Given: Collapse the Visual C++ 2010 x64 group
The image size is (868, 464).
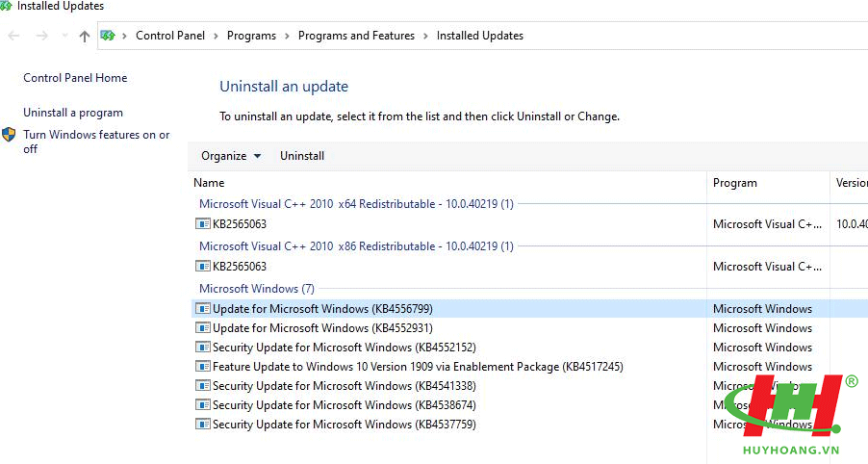Looking at the screenshot, I should coord(356,204).
